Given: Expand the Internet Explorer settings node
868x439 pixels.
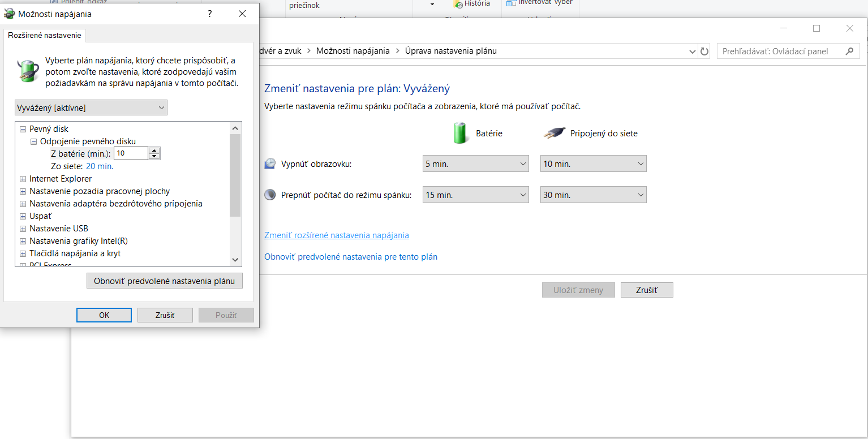Looking at the screenshot, I should pos(23,179).
